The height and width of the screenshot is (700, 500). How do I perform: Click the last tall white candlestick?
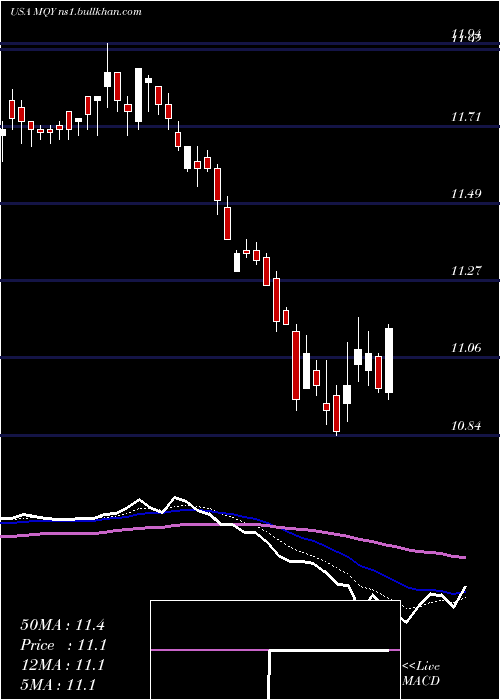tap(389, 361)
